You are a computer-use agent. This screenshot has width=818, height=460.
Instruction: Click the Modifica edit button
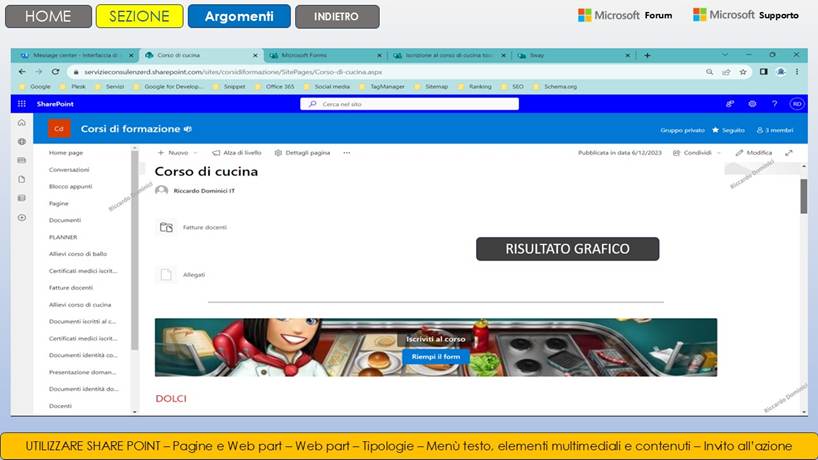coord(754,153)
